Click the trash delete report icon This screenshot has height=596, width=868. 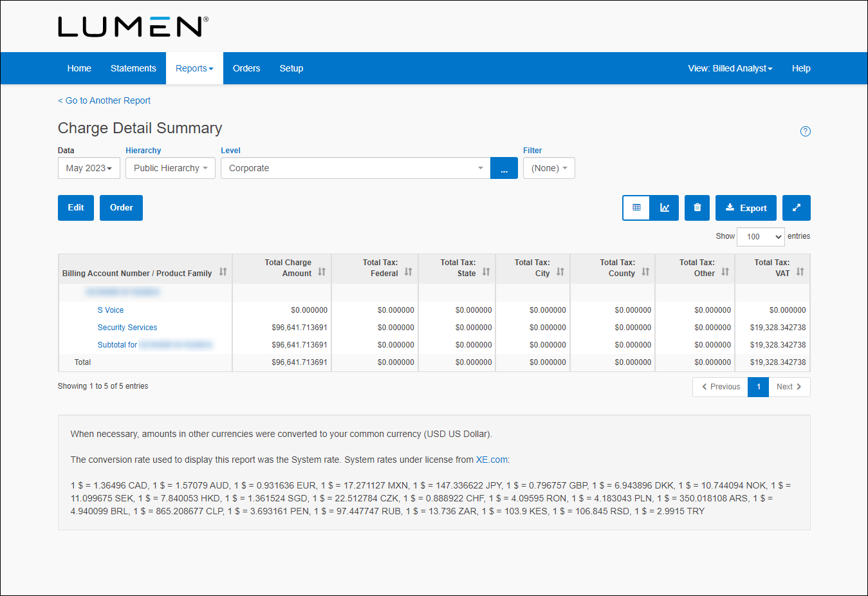point(697,208)
